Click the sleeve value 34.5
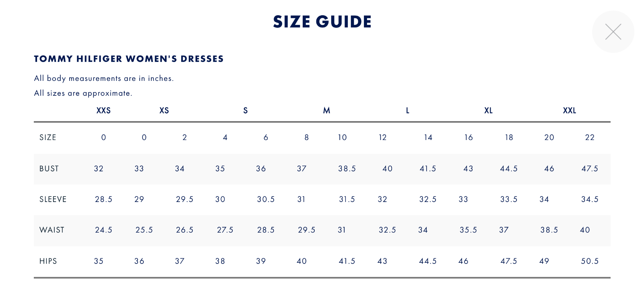The width and height of the screenshot is (644, 305). (x=590, y=199)
